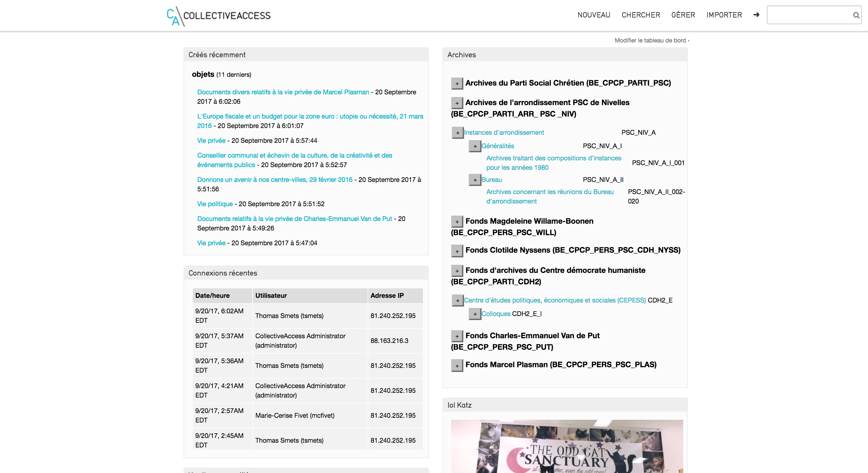Open Instances d'arrondissement link

[504, 132]
